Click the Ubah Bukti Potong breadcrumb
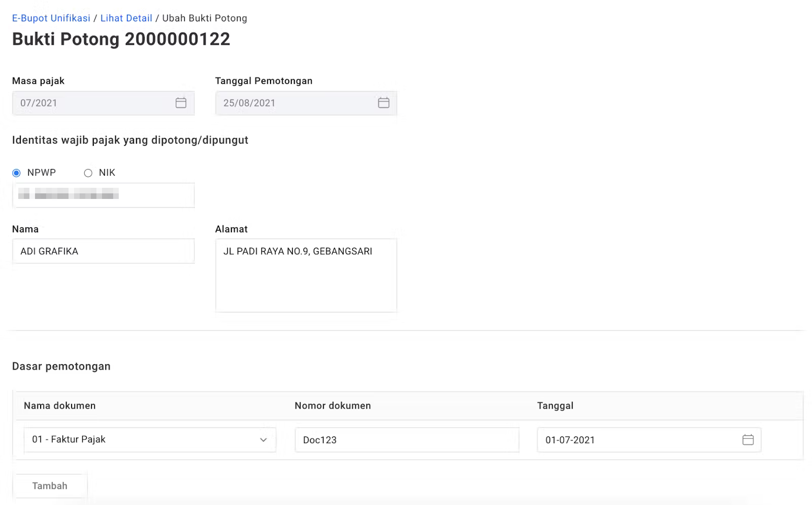Viewport: 812px width, 505px height. pyautogui.click(x=205, y=18)
